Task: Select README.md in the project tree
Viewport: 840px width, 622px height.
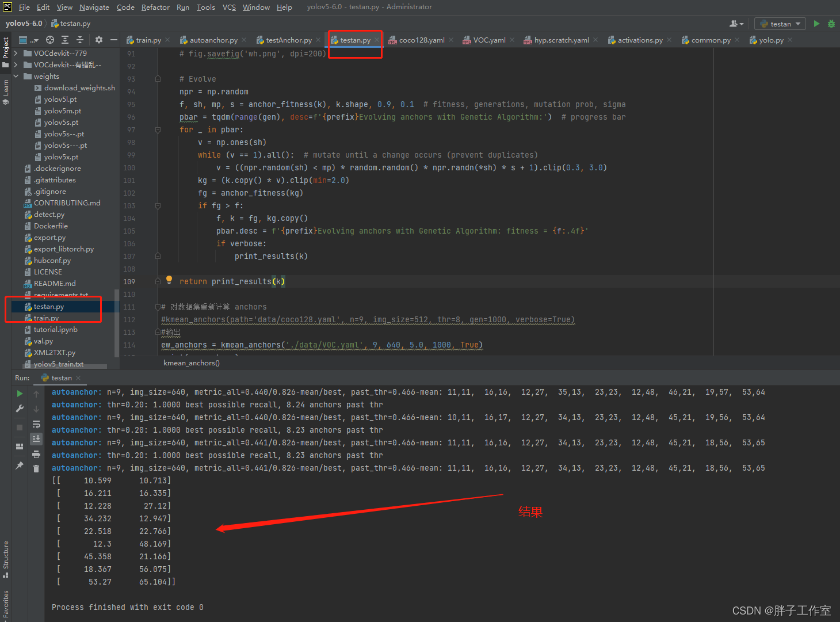Action: click(55, 284)
